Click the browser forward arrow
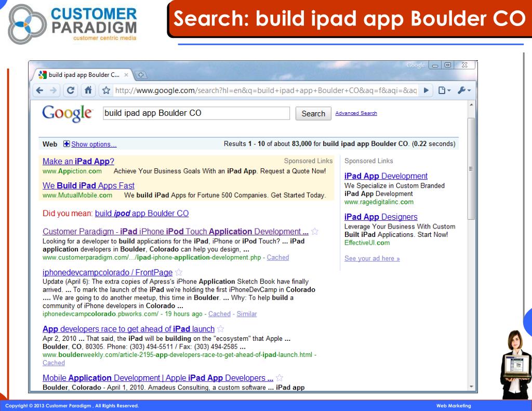Screen dimensions: 532x411 [54, 90]
